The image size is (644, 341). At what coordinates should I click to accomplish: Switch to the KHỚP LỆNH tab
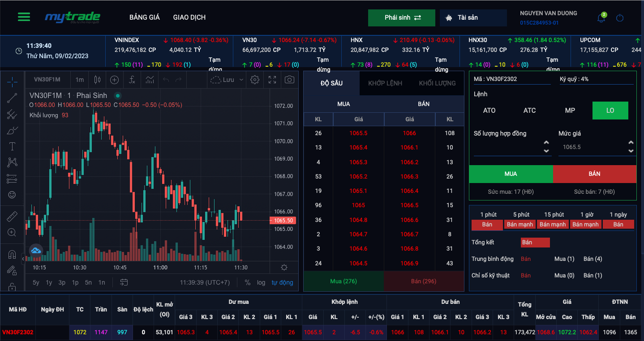click(x=385, y=83)
